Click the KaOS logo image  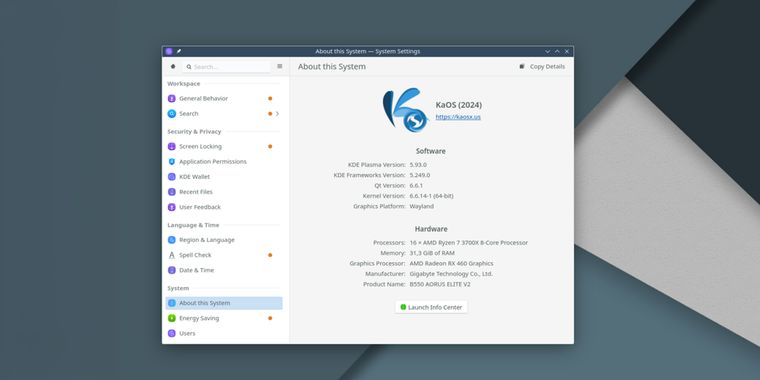click(406, 110)
